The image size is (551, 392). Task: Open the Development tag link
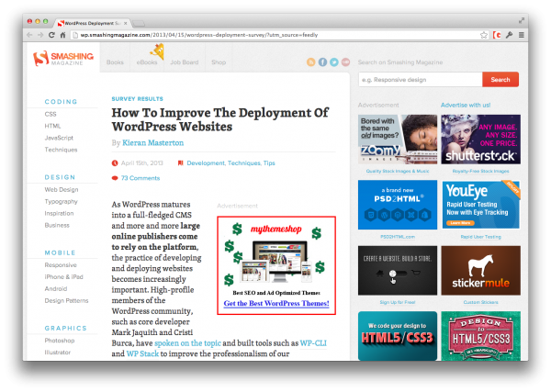click(206, 163)
